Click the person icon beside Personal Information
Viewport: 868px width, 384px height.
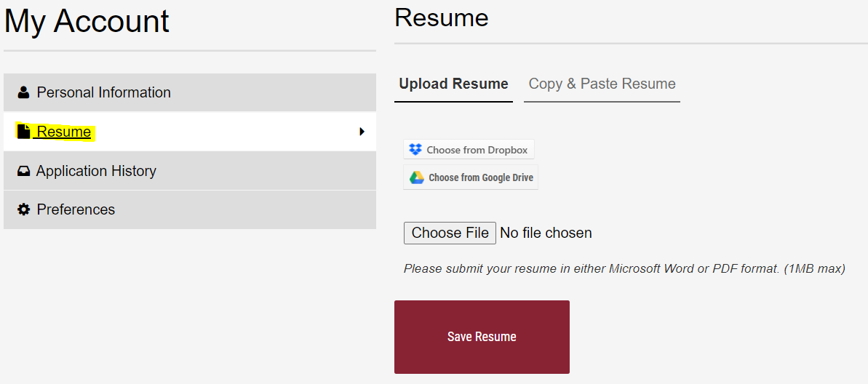(x=23, y=92)
